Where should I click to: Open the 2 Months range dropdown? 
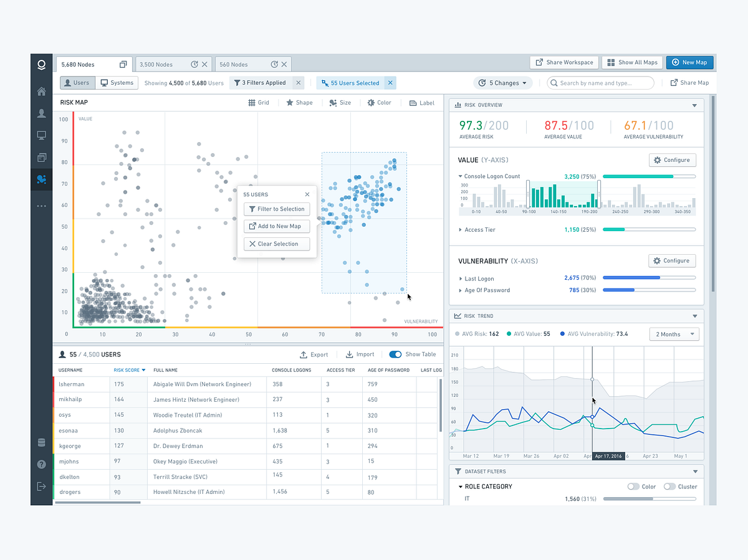point(674,335)
